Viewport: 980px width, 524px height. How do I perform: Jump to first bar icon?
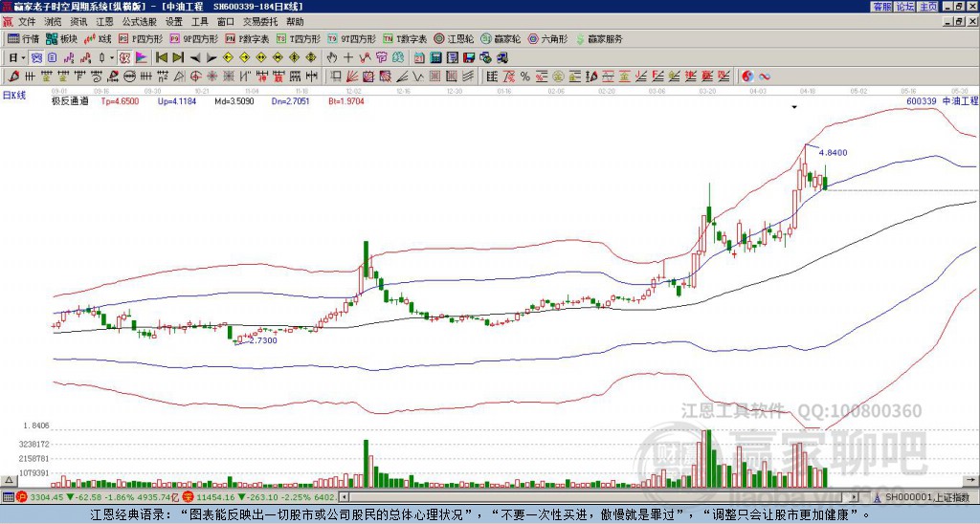point(162,57)
